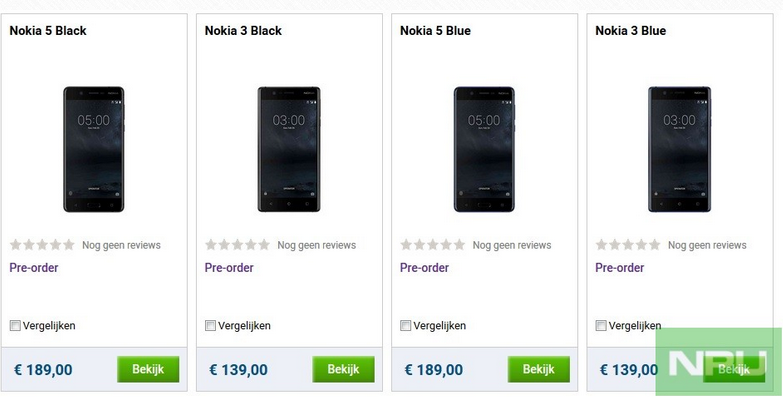Open the Nokia 3 Black product image
Image resolution: width=783 pixels, height=397 pixels.
pyautogui.click(x=289, y=149)
